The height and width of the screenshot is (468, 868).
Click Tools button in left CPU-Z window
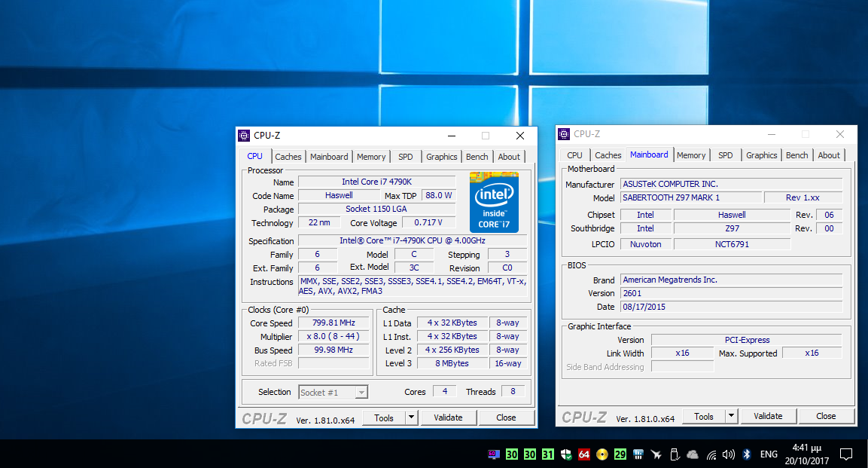pos(384,418)
